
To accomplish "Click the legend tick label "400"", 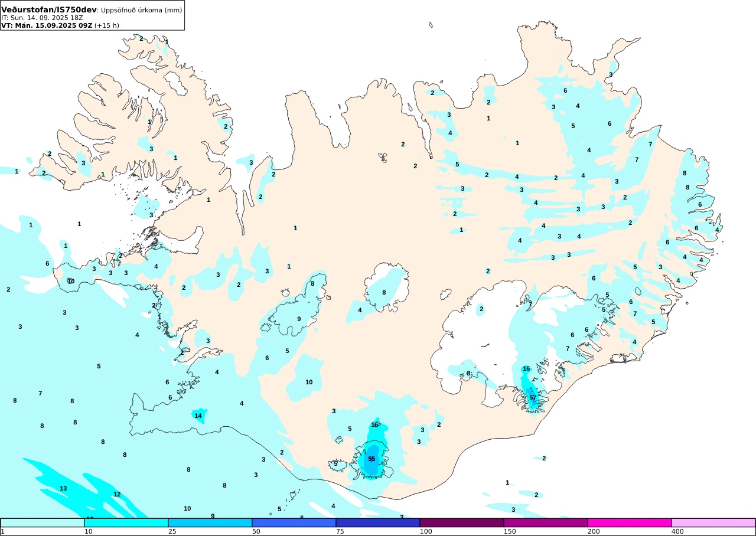I will [x=677, y=531].
